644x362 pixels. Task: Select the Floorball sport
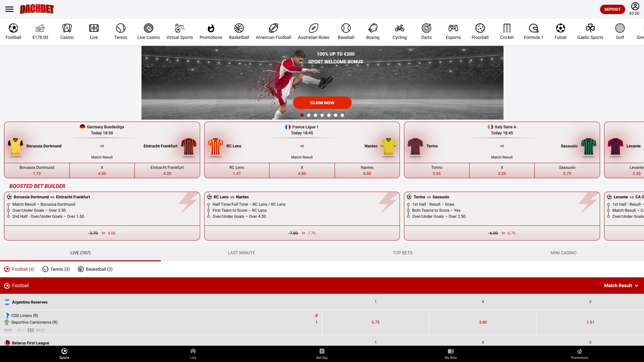click(480, 32)
